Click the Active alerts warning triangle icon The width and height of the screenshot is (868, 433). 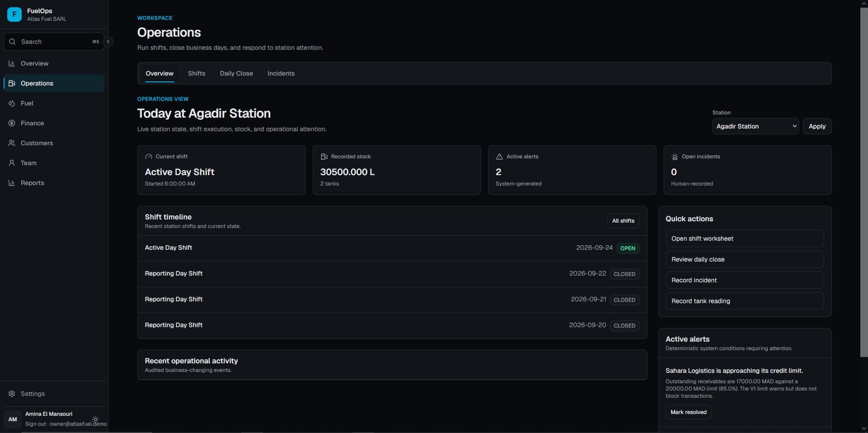(499, 157)
